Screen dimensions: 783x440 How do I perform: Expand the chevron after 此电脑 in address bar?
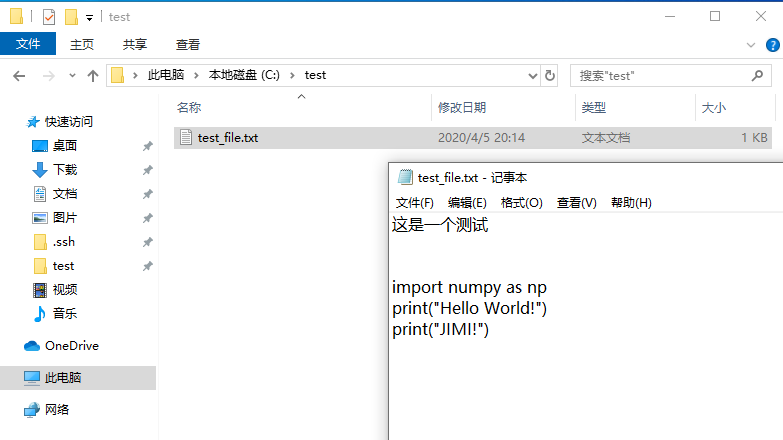(196, 75)
